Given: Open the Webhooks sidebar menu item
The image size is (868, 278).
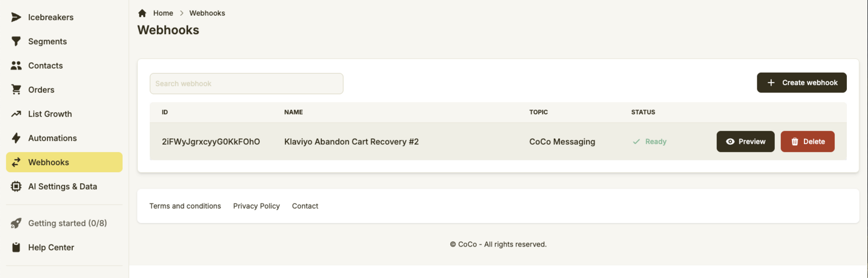Looking at the screenshot, I should pos(48,162).
